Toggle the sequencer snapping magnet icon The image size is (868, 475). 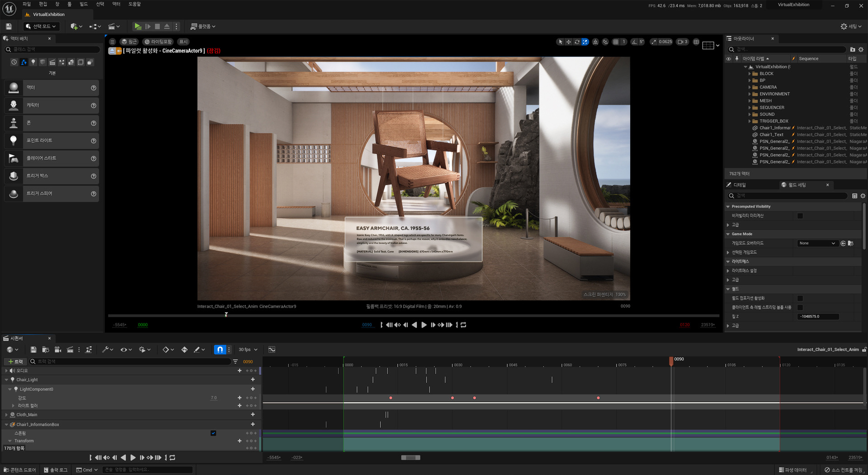220,350
